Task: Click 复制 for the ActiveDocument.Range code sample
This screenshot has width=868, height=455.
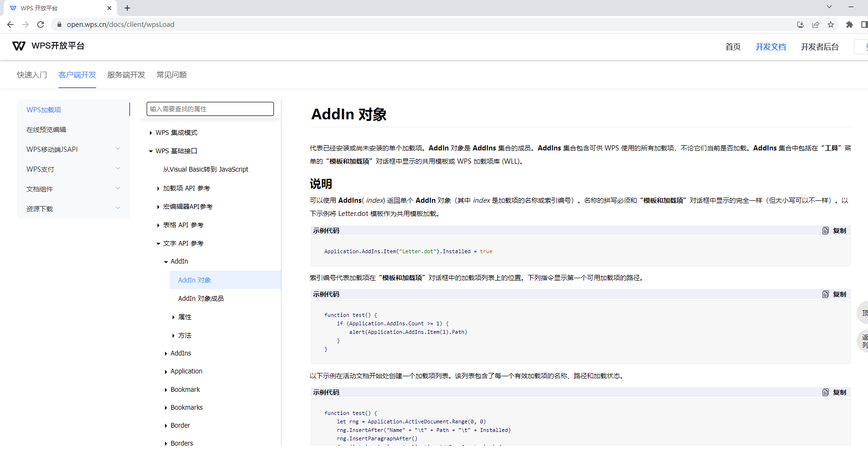Action: tap(840, 392)
